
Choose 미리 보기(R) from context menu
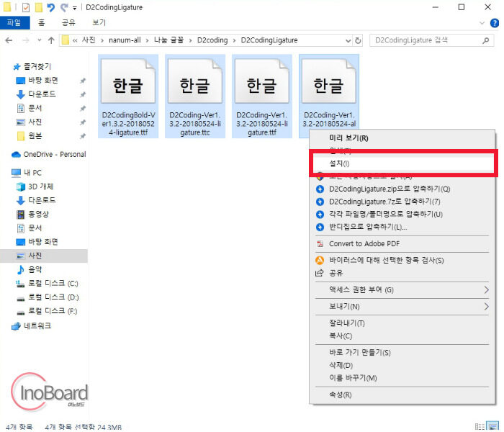click(x=402, y=138)
